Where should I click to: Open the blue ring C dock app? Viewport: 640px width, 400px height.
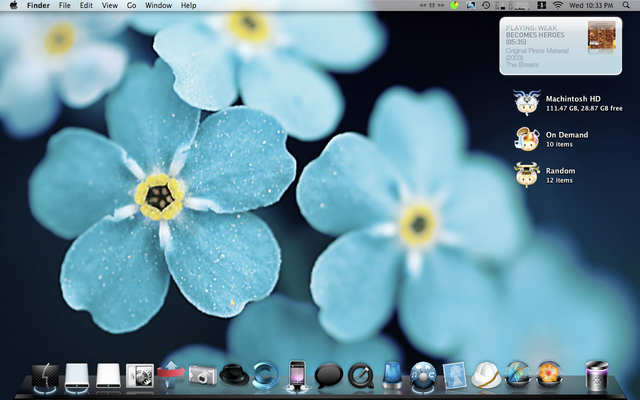coord(265,375)
